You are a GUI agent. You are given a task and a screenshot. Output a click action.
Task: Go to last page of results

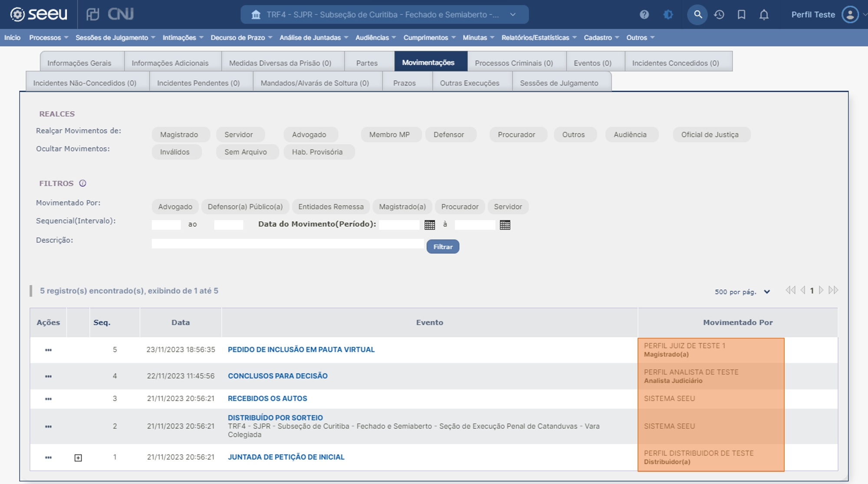[833, 290]
